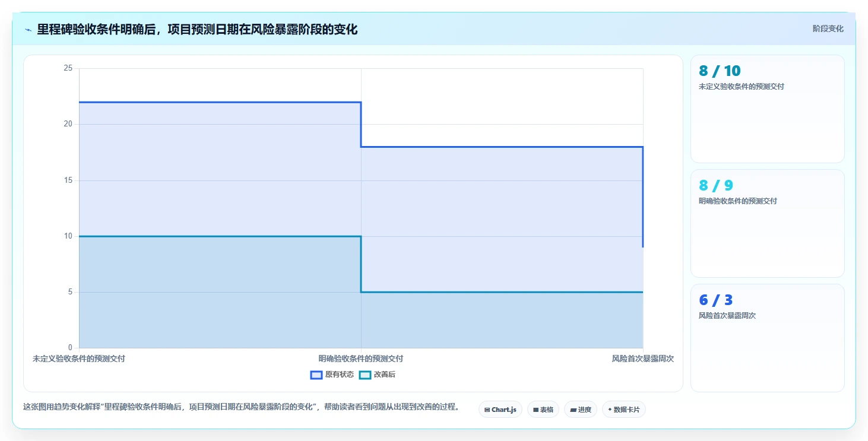Image resolution: width=868 pixels, height=441 pixels.
Task: Click the lightning icon beside the chart title
Action: tap(28, 30)
